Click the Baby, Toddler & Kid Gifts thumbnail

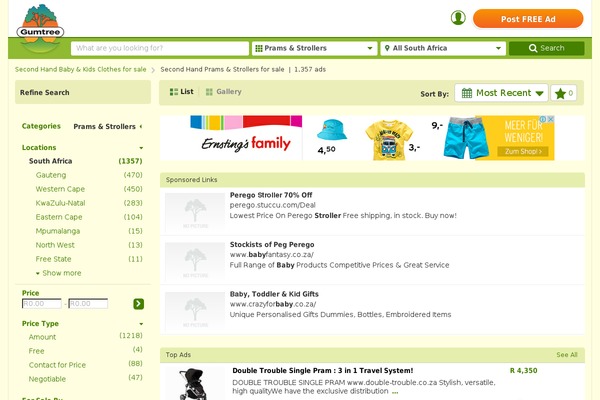pyautogui.click(x=195, y=311)
